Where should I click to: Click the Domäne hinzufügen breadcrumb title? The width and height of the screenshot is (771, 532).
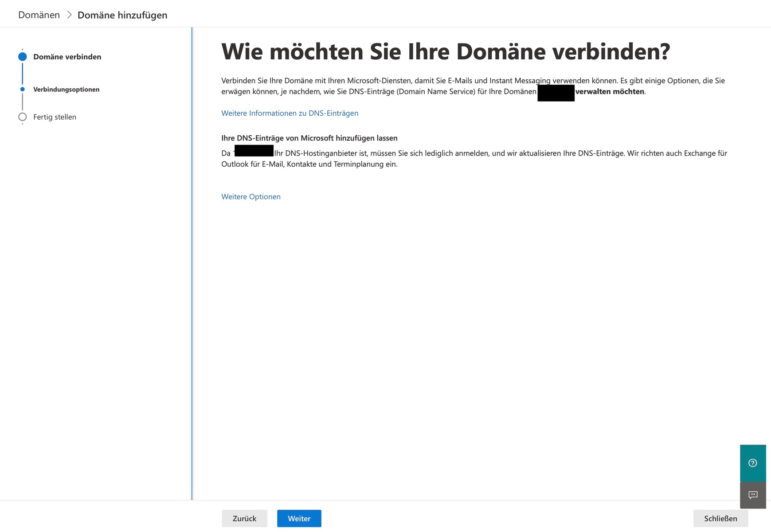[x=122, y=15]
